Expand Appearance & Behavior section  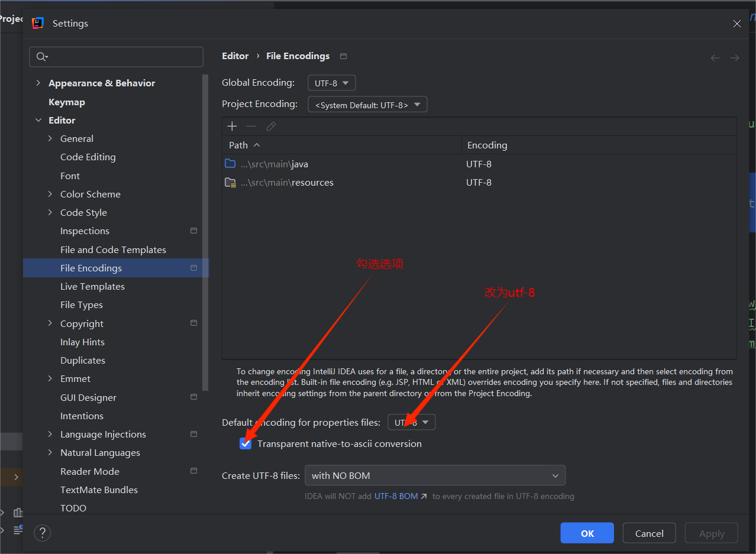coord(38,83)
